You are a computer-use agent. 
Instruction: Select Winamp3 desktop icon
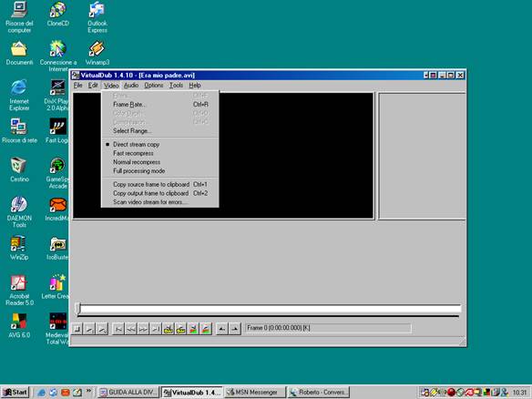click(97, 53)
